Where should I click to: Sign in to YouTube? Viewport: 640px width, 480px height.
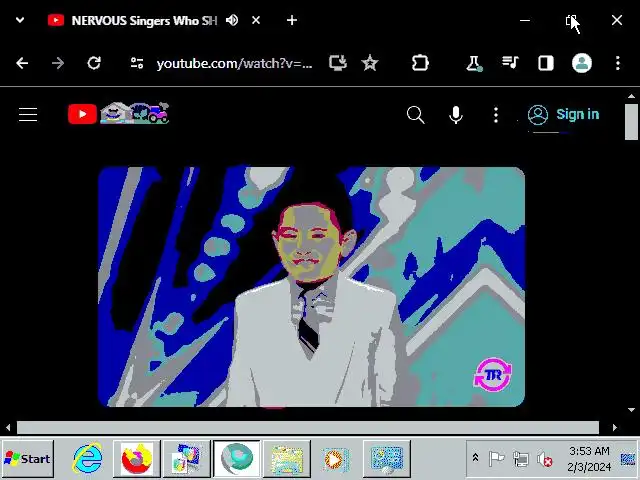click(563, 115)
